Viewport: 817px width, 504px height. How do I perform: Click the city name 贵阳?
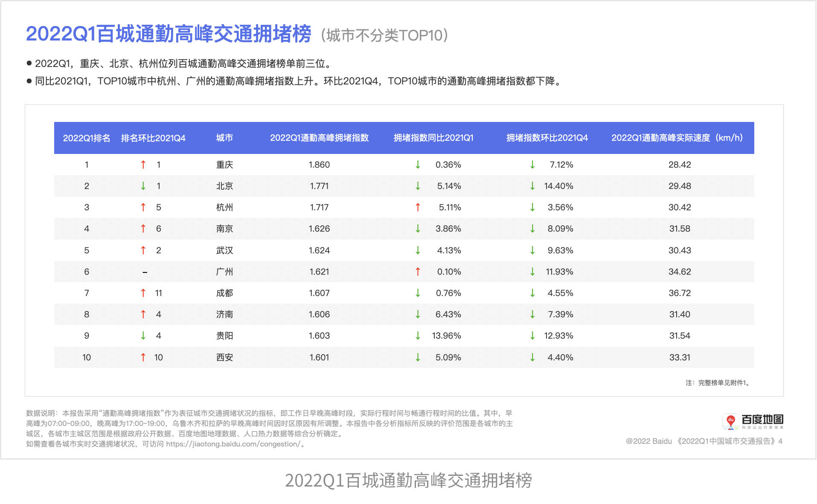click(x=224, y=336)
